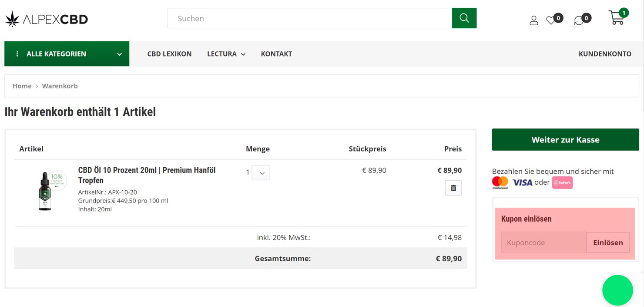Click the inkl. 20% MwSt. label
Image resolution: width=644 pixels, height=307 pixels.
(x=284, y=238)
